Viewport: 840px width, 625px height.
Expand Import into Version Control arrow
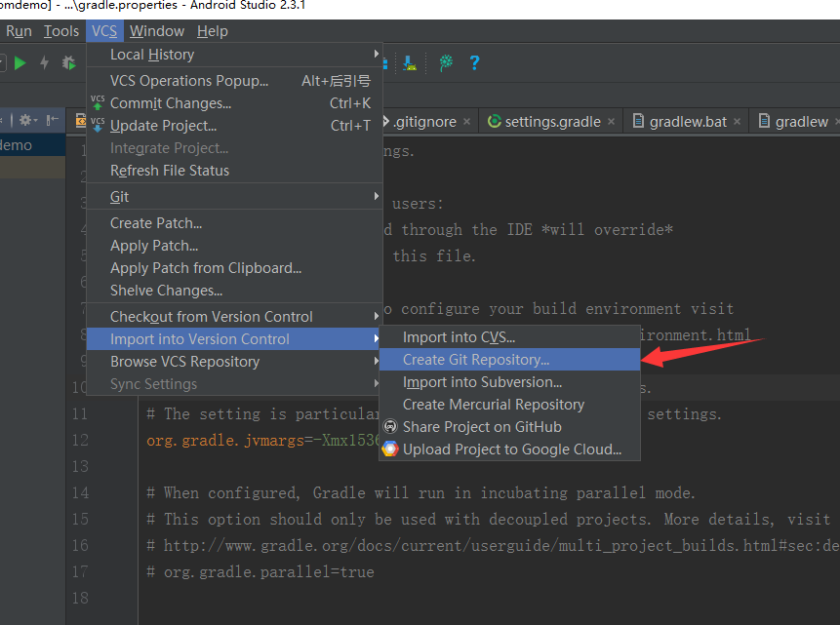point(376,339)
